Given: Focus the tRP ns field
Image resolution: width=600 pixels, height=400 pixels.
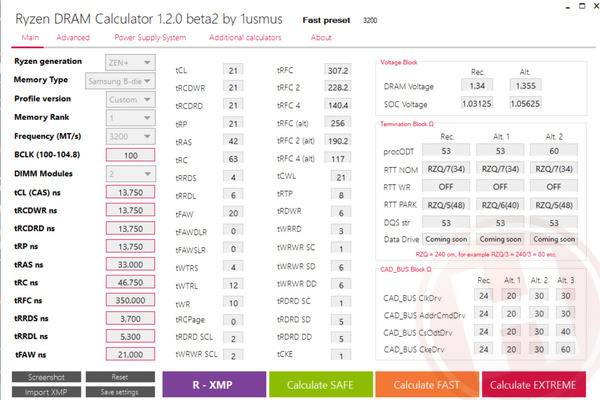Looking at the screenshot, I should point(130,247).
